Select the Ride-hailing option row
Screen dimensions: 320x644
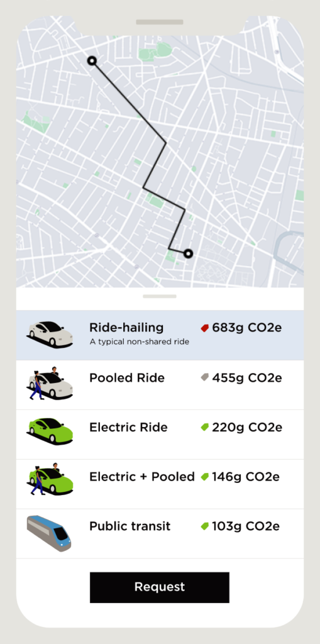(x=160, y=335)
